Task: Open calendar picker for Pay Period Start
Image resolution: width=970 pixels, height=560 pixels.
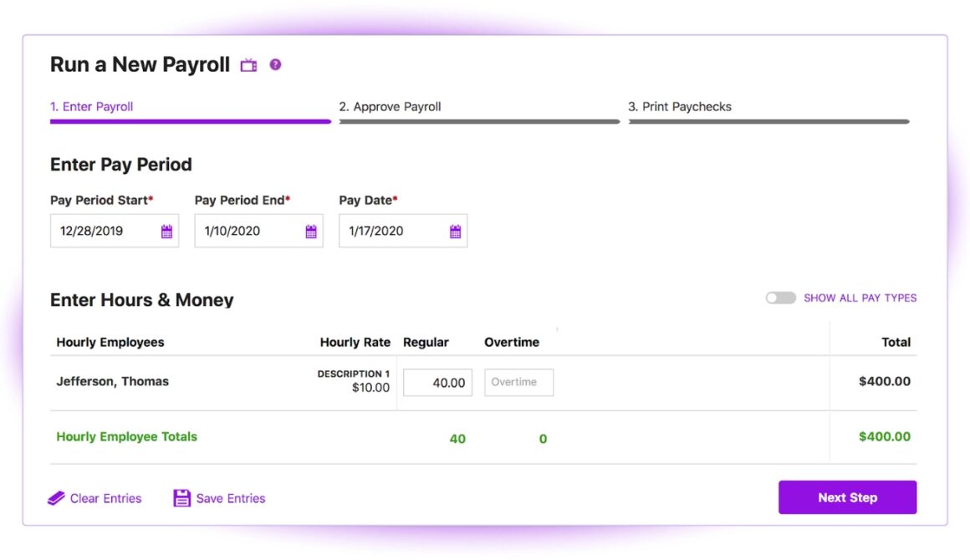Action: 166,232
